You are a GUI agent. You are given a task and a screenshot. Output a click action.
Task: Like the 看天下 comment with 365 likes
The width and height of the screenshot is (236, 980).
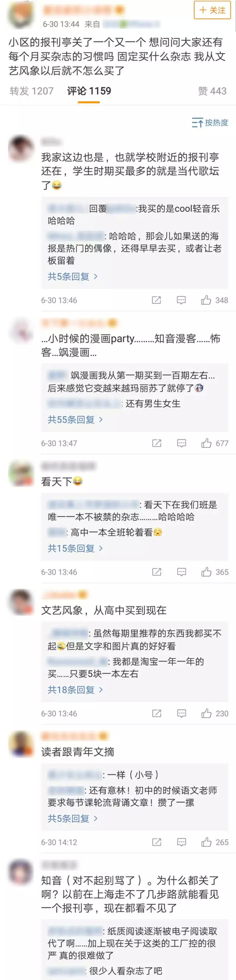pos(215,572)
